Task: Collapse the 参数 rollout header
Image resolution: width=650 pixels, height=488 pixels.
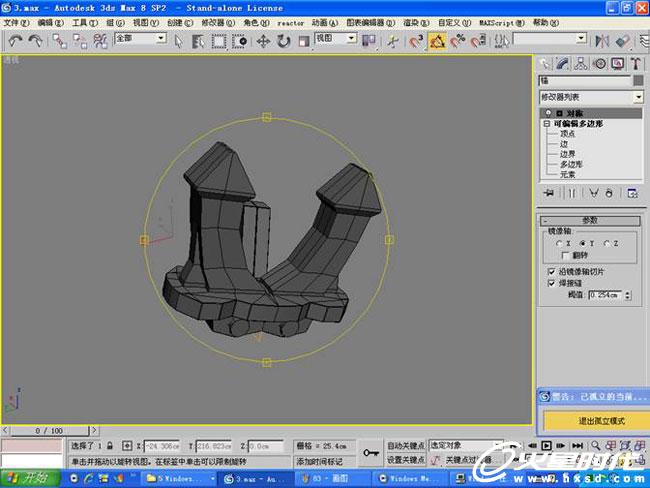Action: click(590, 220)
